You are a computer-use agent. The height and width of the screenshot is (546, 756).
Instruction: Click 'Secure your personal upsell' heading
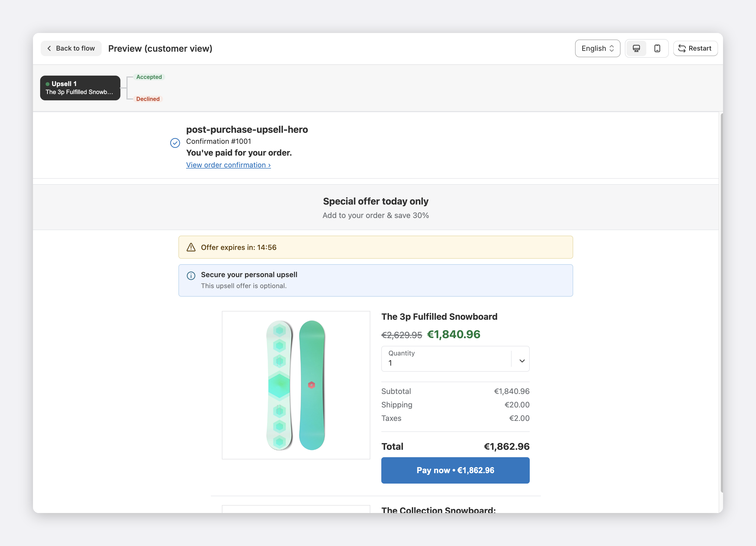coord(249,275)
